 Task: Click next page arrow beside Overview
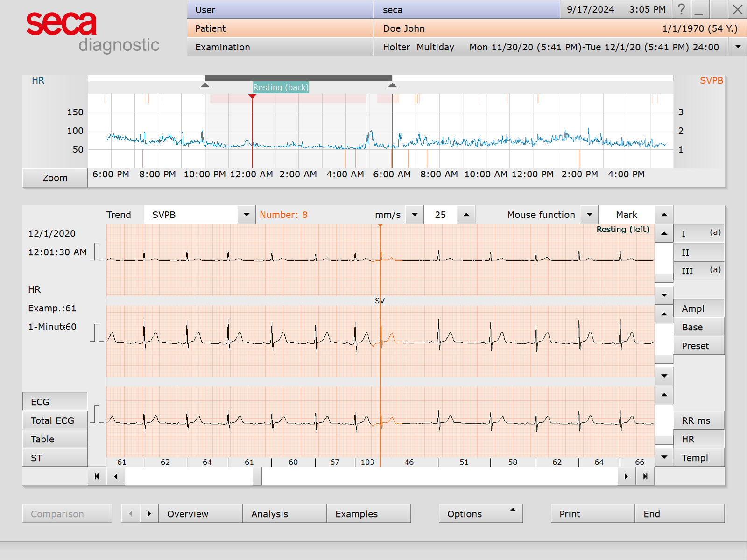[x=149, y=514]
